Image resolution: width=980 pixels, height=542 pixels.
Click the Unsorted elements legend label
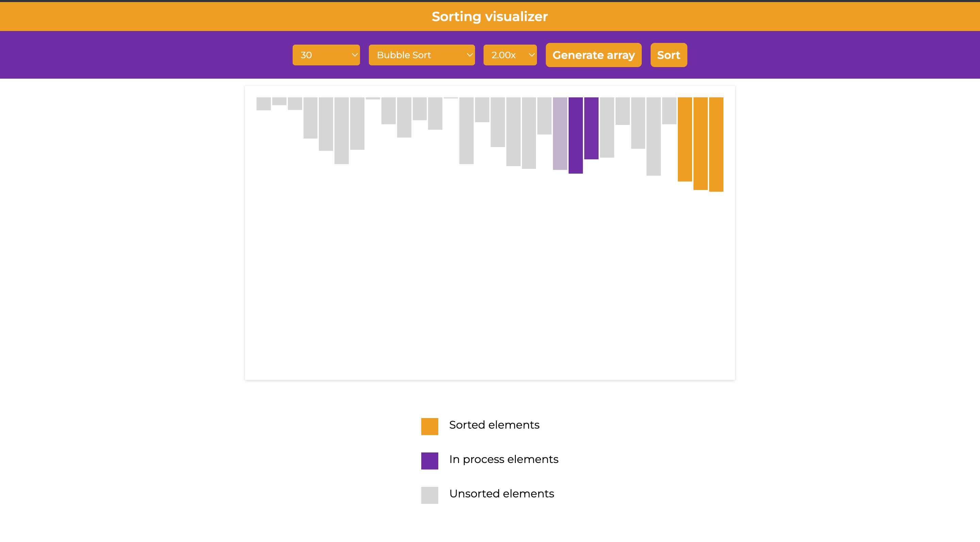[502, 494]
